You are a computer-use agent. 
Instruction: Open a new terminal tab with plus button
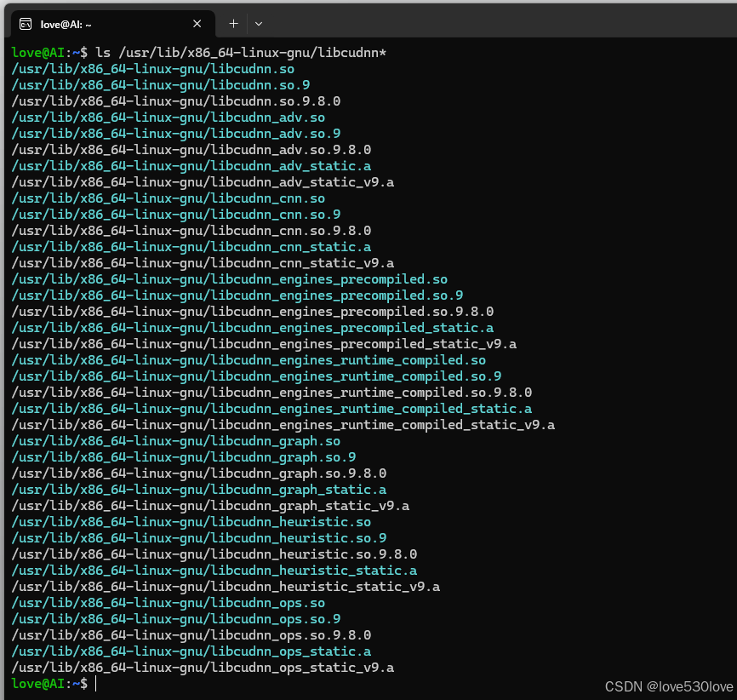point(233,24)
